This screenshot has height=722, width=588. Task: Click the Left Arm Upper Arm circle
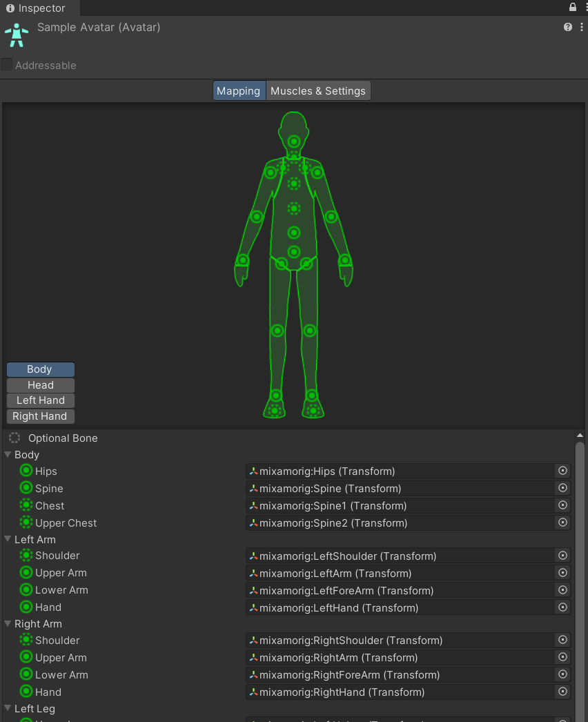click(x=26, y=572)
